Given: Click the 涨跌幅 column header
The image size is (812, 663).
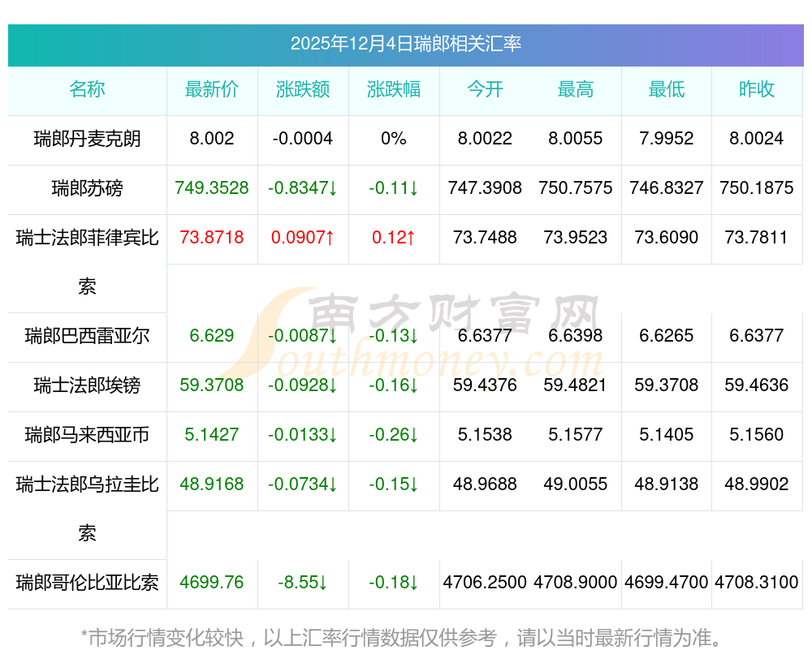Looking at the screenshot, I should click(394, 89).
